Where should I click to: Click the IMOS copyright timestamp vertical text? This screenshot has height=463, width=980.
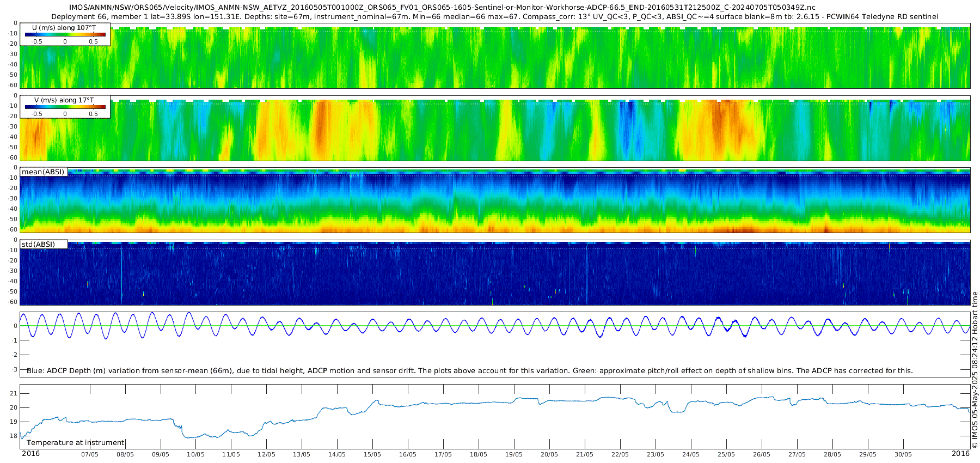[x=975, y=369]
